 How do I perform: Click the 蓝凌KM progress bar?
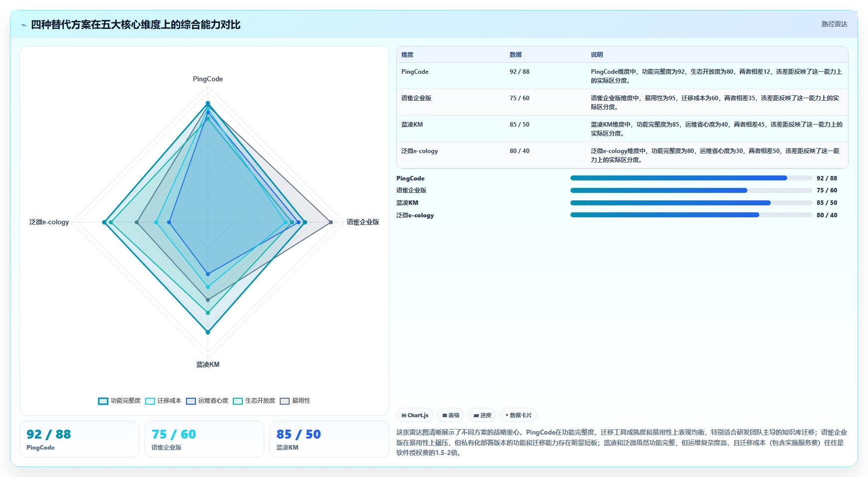(x=691, y=203)
